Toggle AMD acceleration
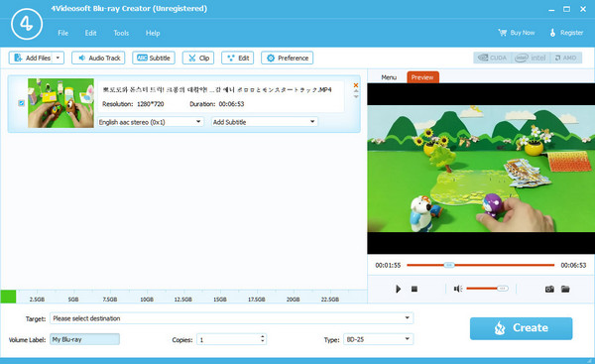Screen dimensions: 595x364 [x=565, y=58]
